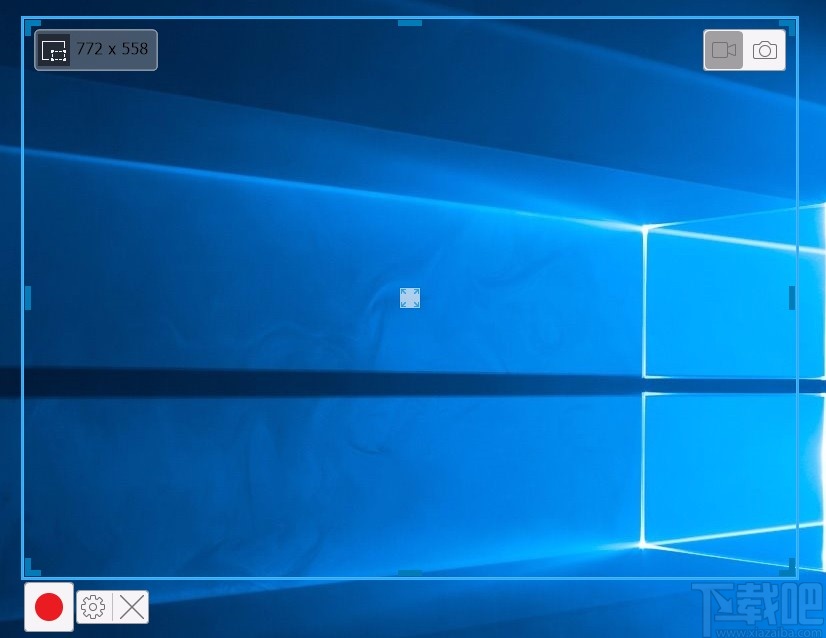
Task: Switch to screenshot camera mode
Action: (764, 50)
